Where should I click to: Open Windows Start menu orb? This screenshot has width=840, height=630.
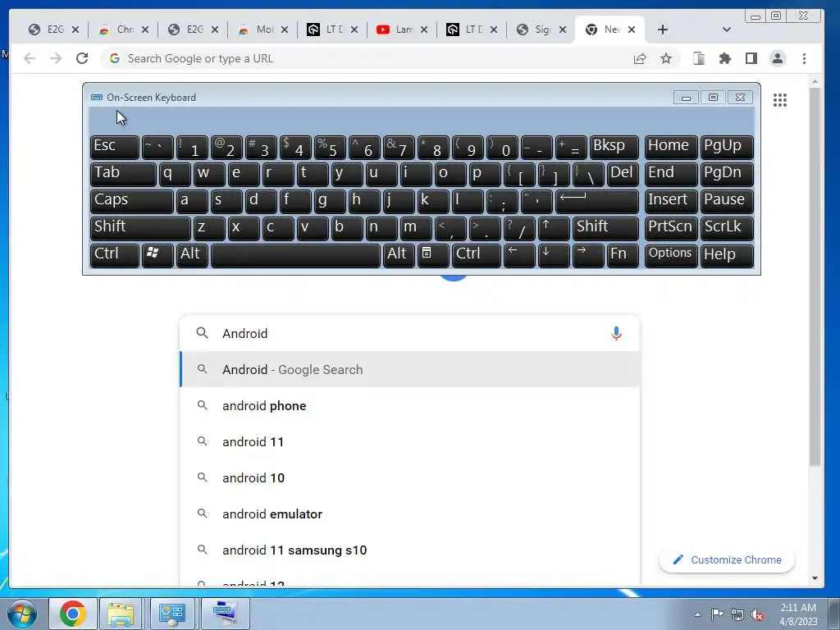pos(21,614)
